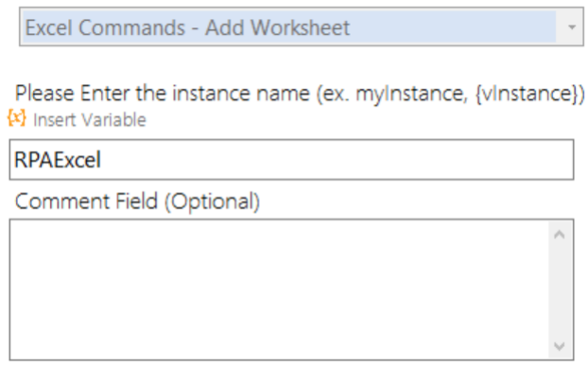588x367 pixels.
Task: Click the word RPAExcel in the instance field
Action: tap(58, 160)
